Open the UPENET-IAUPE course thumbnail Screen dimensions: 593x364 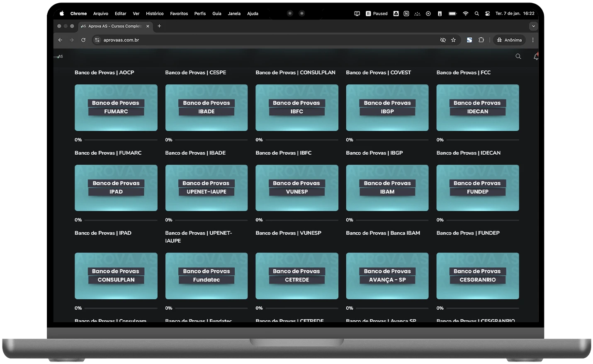tap(207, 188)
